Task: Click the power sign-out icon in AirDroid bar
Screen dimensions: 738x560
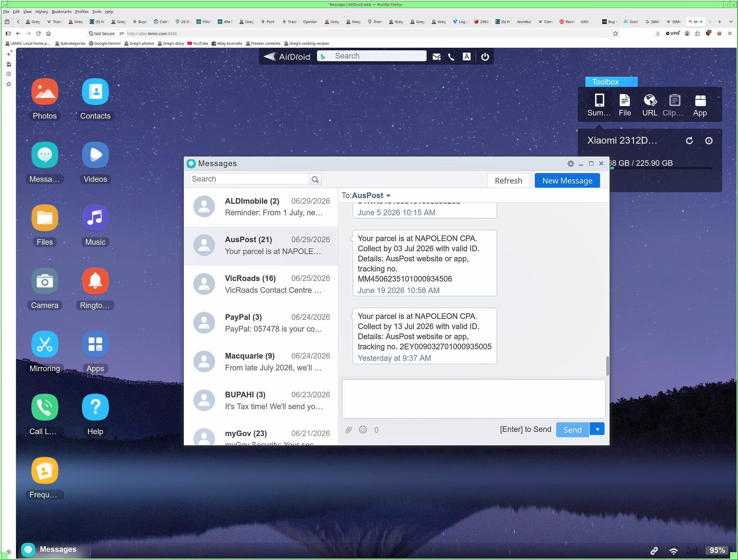Action: point(485,56)
